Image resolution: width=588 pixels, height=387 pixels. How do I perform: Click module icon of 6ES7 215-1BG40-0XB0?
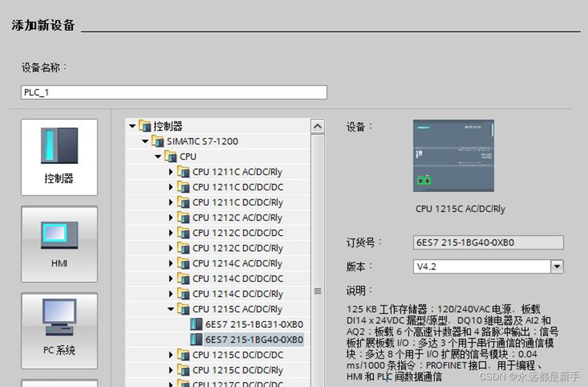pyautogui.click(x=196, y=339)
